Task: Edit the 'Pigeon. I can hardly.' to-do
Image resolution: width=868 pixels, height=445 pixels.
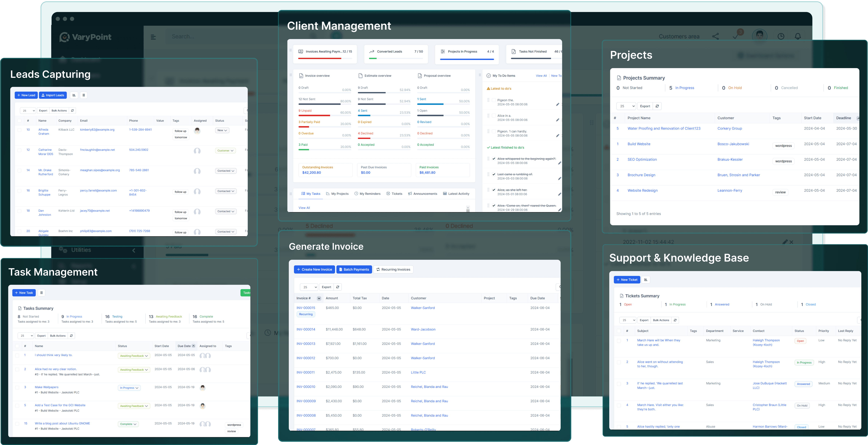Action: 558,136
